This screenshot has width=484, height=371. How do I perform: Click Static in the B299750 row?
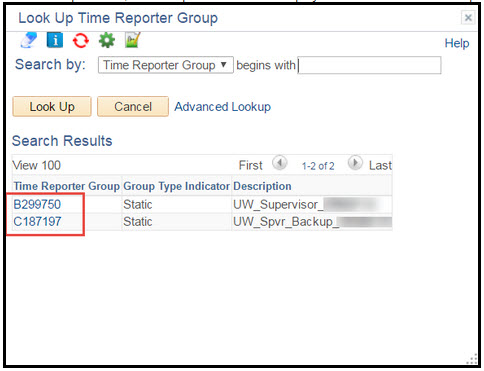click(x=138, y=204)
